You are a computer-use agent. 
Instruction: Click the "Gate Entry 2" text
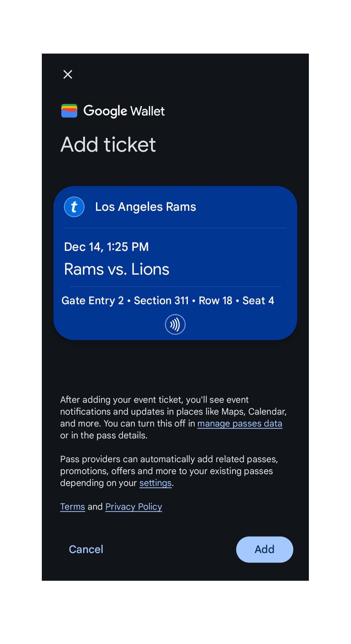[92, 301]
